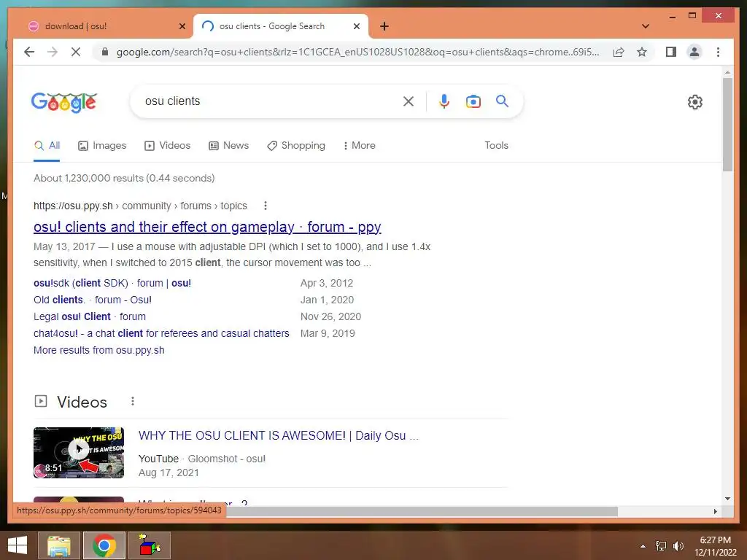Open the Chrome profile avatar
The width and height of the screenshot is (747, 560).
[694, 52]
